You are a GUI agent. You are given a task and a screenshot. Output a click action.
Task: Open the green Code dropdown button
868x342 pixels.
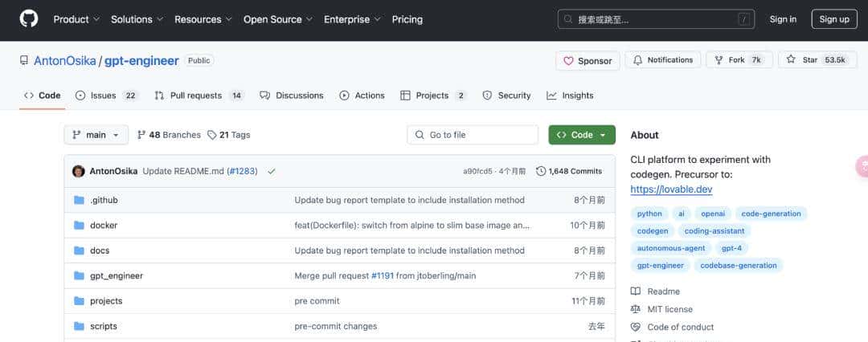pos(582,135)
